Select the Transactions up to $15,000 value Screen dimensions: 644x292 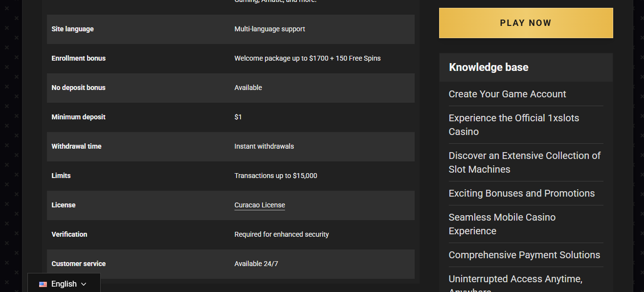(276, 176)
